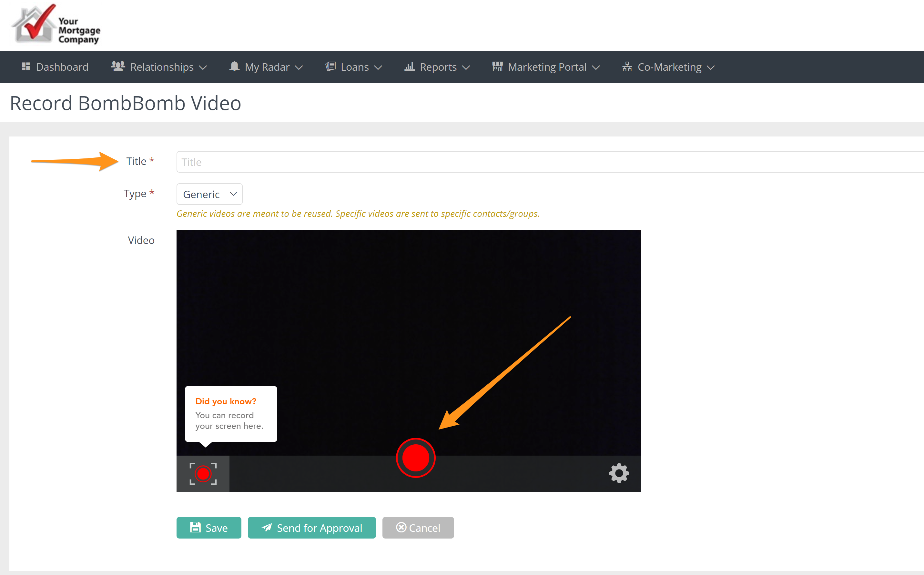The image size is (924, 575).
Task: Open the Co-Marketing menu
Action: pyautogui.click(x=669, y=67)
